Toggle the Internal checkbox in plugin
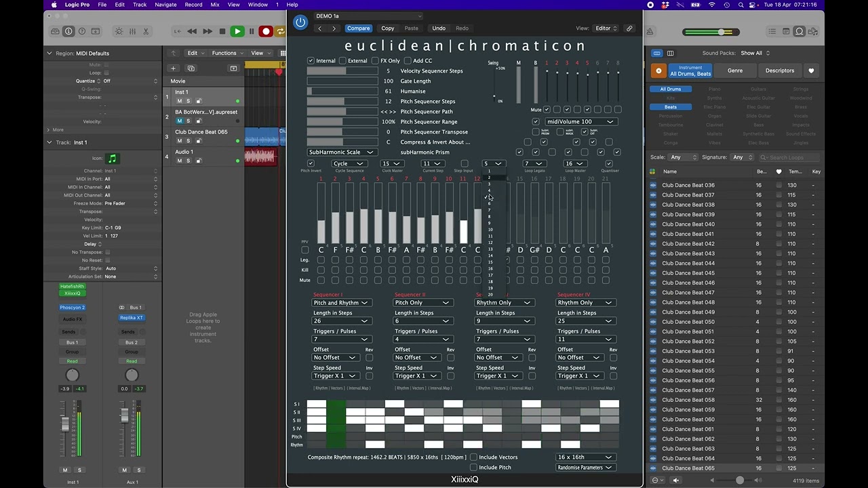868x488 pixels. click(x=311, y=61)
